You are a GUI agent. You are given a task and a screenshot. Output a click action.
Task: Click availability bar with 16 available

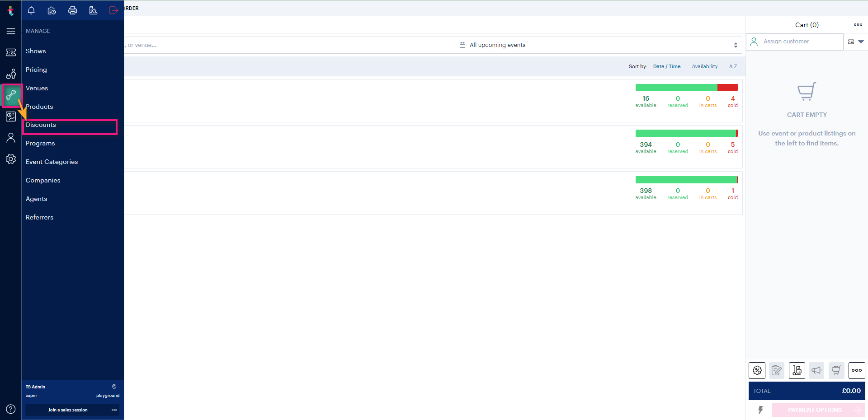coord(686,88)
